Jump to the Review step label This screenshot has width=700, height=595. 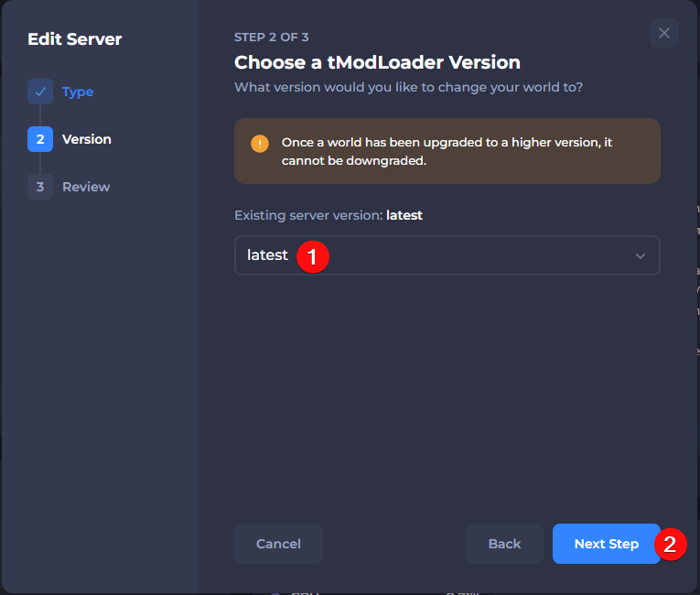pyautogui.click(x=86, y=187)
